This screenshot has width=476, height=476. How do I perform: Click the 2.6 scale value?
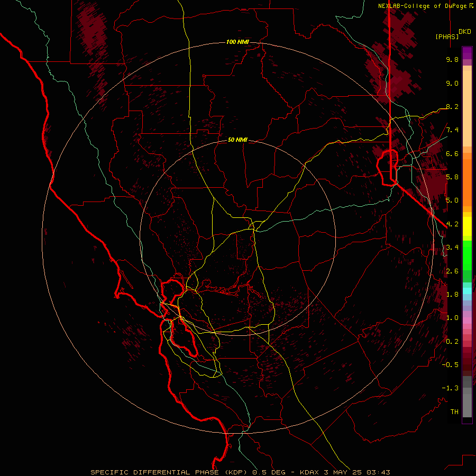pyautogui.click(x=452, y=271)
